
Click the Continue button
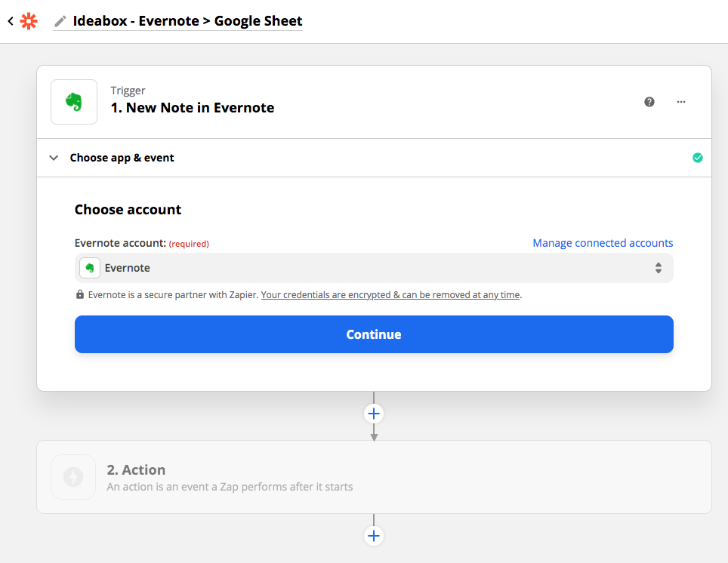pyautogui.click(x=374, y=334)
